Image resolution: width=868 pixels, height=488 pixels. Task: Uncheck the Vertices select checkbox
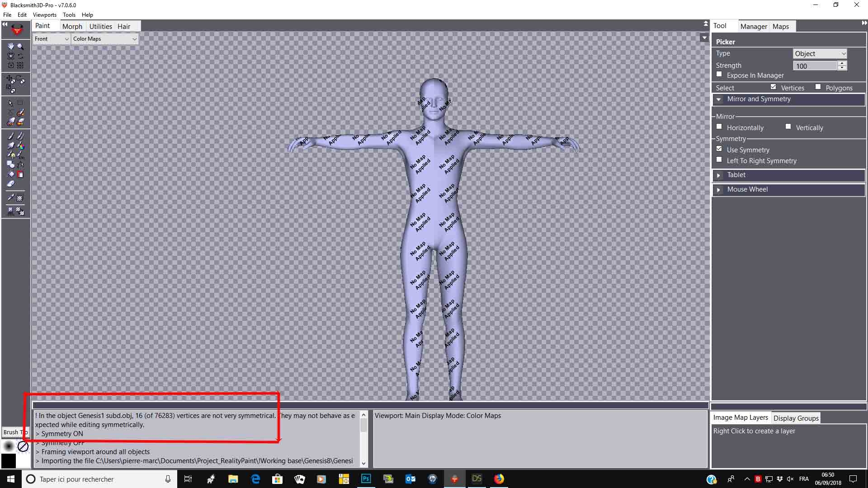pos(774,87)
